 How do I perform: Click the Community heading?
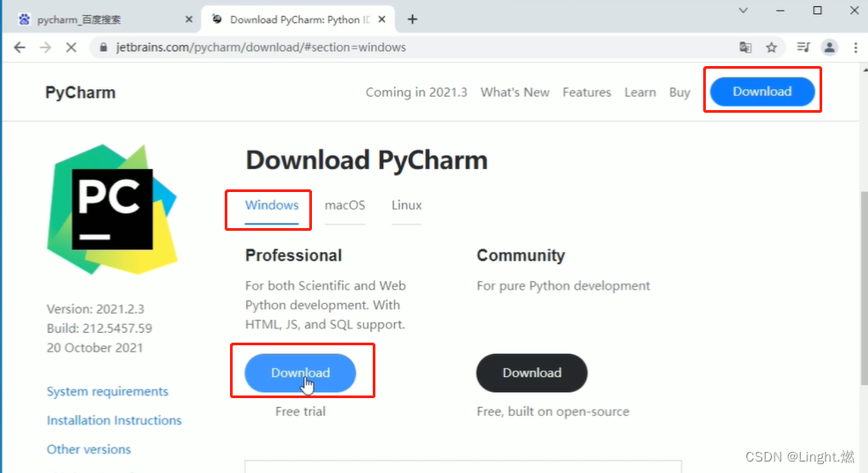click(x=521, y=255)
